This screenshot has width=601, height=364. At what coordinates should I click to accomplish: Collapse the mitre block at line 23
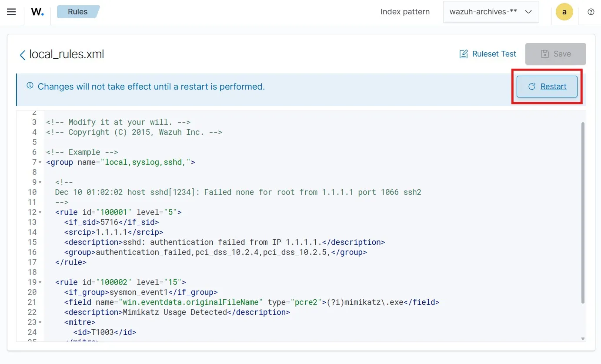point(40,323)
